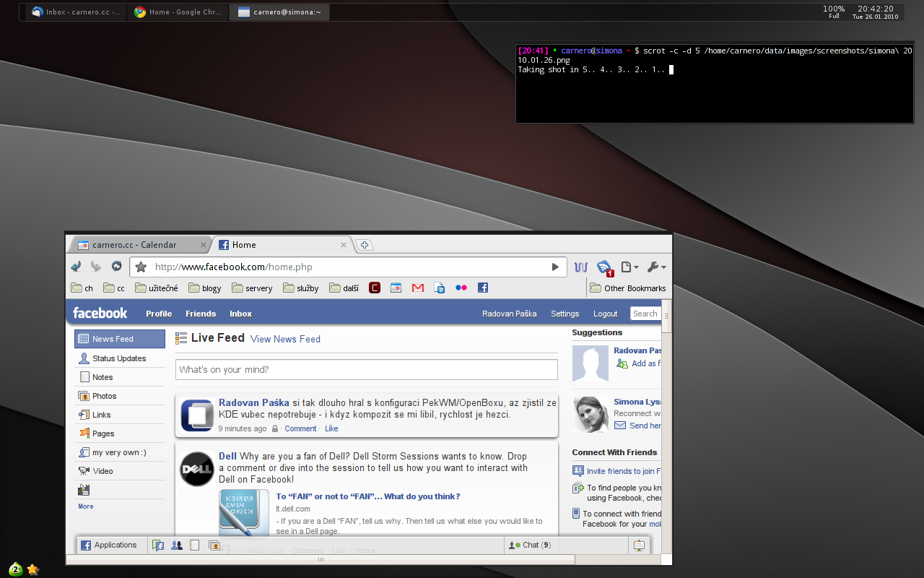Open the document bookmark icon
924x578 pixels.
pyautogui.click(x=440, y=288)
